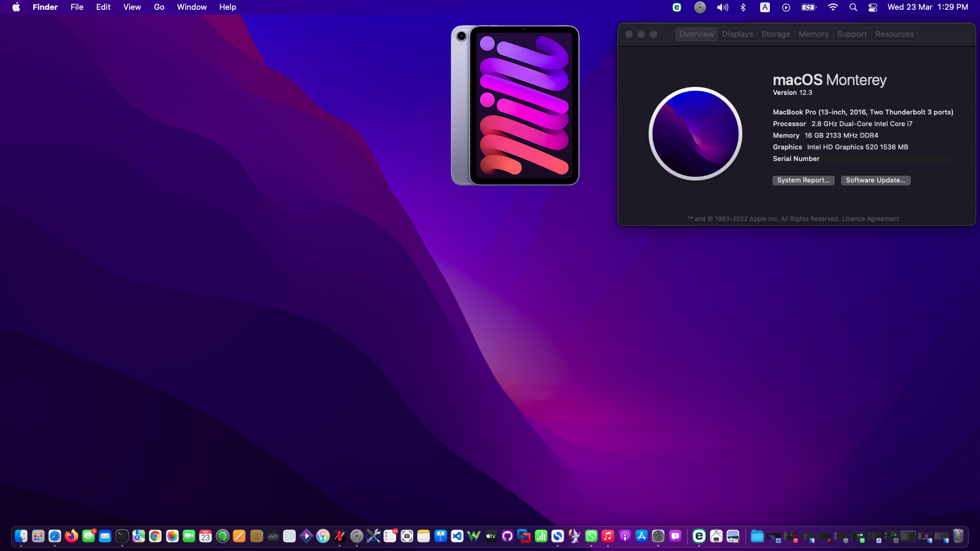Open the Licence Agreement link
The image size is (980, 551).
(x=870, y=219)
